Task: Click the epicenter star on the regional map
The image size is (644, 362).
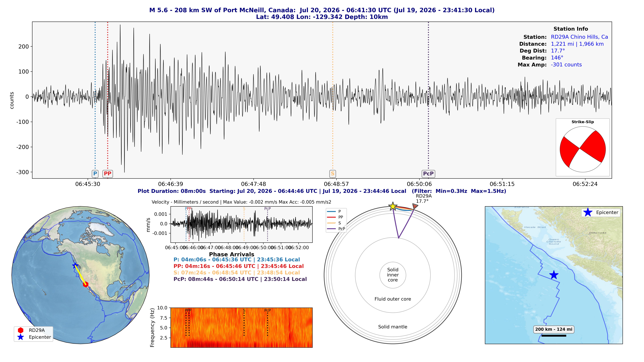Action: point(554,275)
